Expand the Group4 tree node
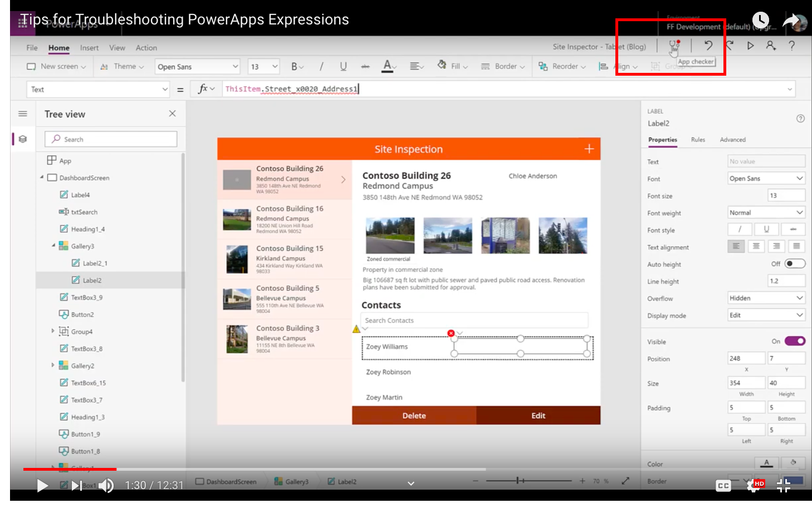Image resolution: width=812 pixels, height=513 pixels. point(53,331)
